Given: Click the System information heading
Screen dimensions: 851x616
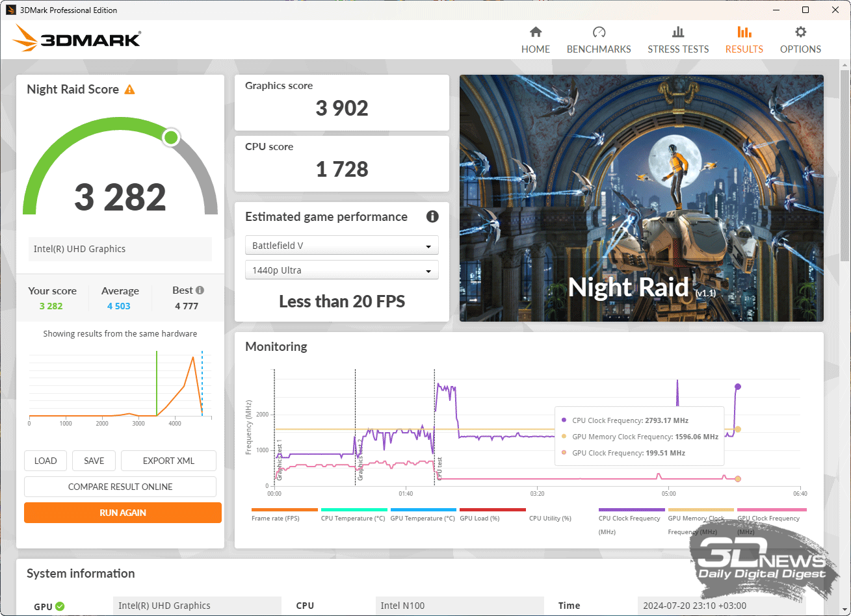Looking at the screenshot, I should coord(81,573).
